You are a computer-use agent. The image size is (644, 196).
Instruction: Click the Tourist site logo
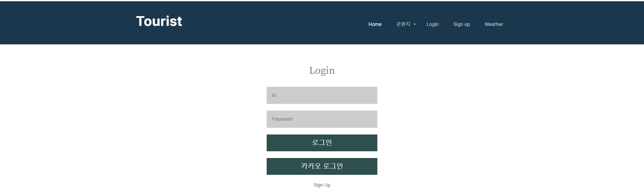click(159, 21)
